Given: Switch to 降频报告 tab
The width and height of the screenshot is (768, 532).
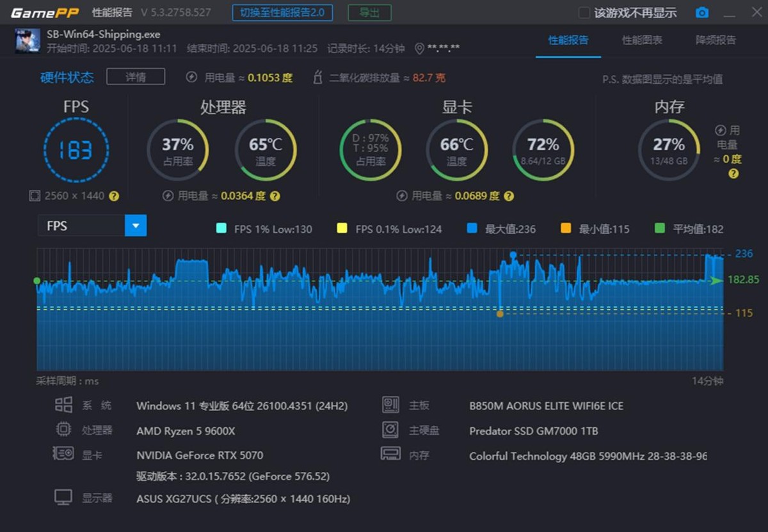Looking at the screenshot, I should point(716,40).
